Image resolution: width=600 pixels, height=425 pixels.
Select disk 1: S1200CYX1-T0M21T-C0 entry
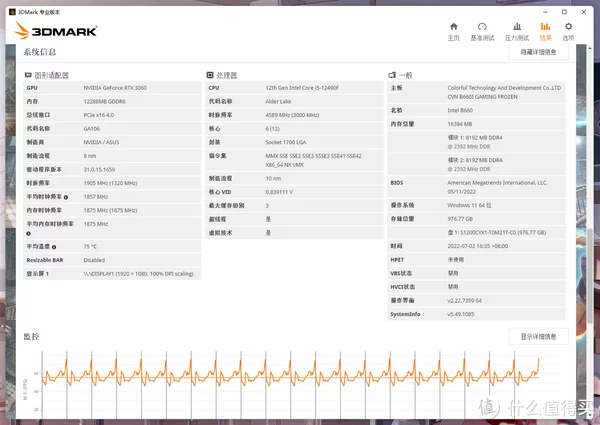[x=497, y=233]
